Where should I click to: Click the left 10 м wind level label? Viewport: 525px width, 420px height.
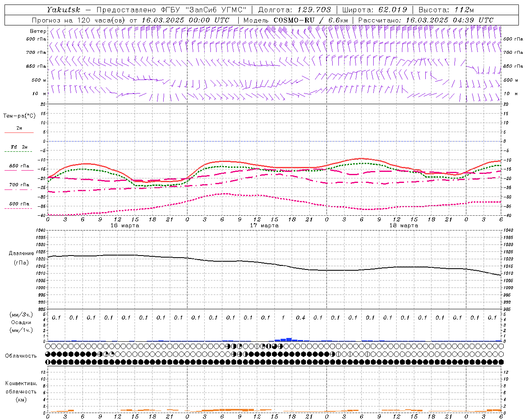tap(39, 94)
